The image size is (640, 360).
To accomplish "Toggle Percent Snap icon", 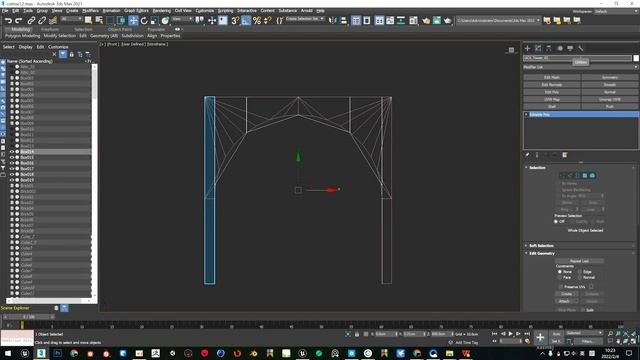I will coord(257,20).
